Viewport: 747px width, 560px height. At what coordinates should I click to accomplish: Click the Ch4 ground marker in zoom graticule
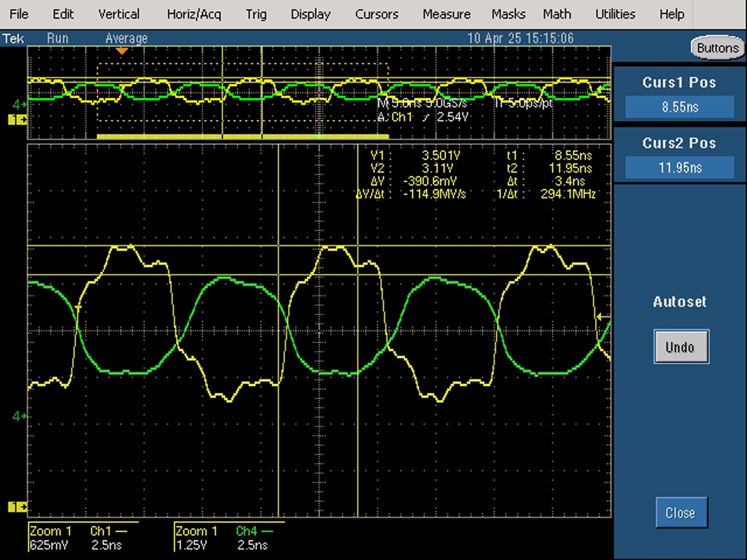point(19,416)
